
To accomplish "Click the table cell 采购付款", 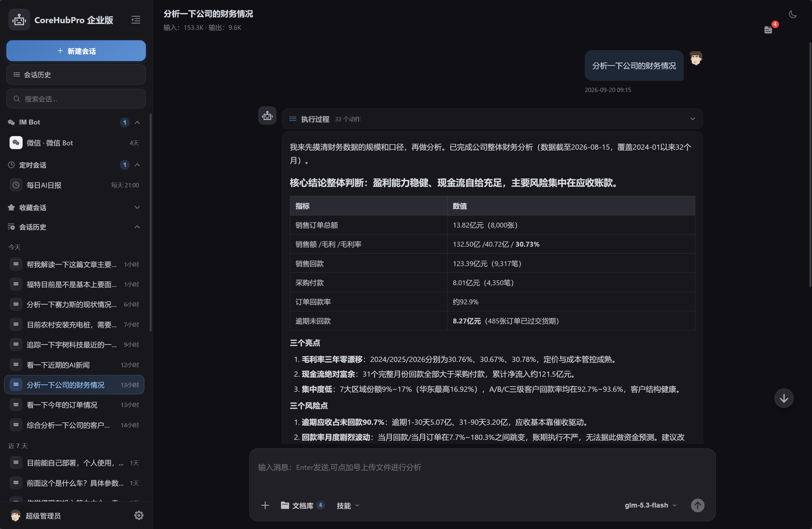I will tap(369, 283).
